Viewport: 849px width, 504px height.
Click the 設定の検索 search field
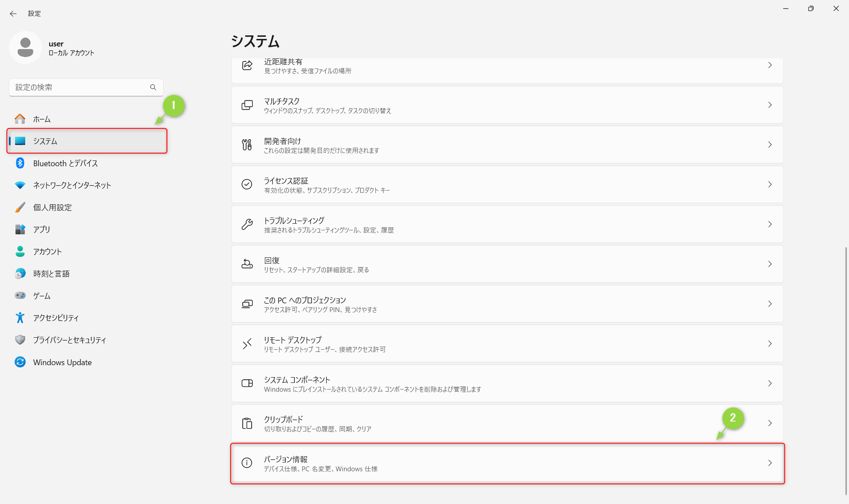point(80,87)
